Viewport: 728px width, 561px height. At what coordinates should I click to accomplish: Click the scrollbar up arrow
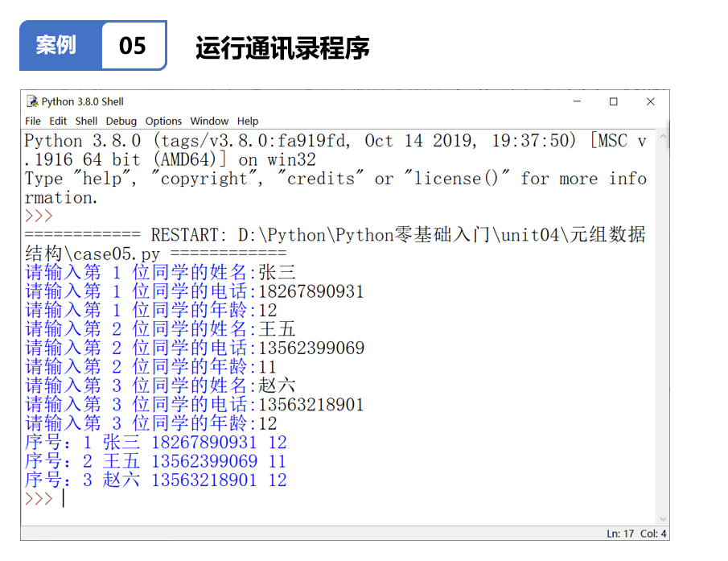[663, 137]
